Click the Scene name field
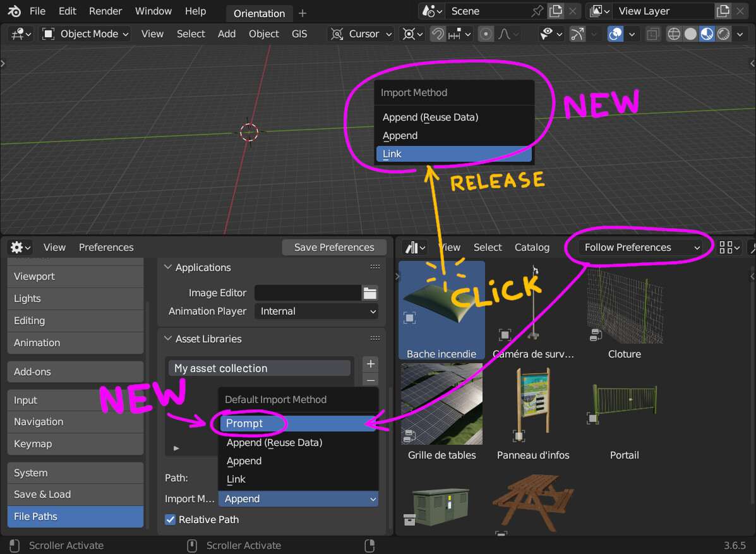This screenshot has height=554, width=756. 488,11
